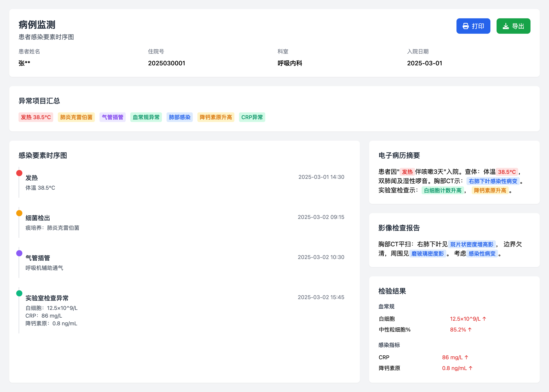Click the 发热 38.5°C red tag
549x392 pixels.
(x=36, y=117)
